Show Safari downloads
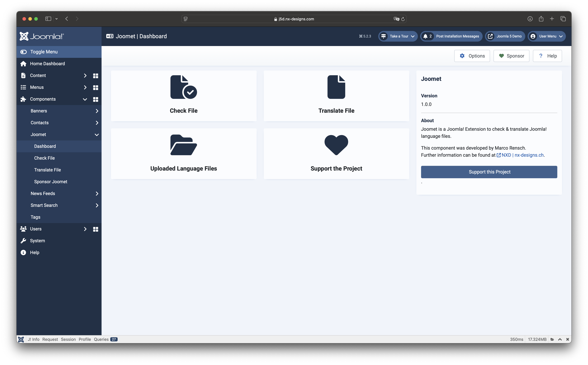Image resolution: width=588 pixels, height=365 pixels. (530, 19)
